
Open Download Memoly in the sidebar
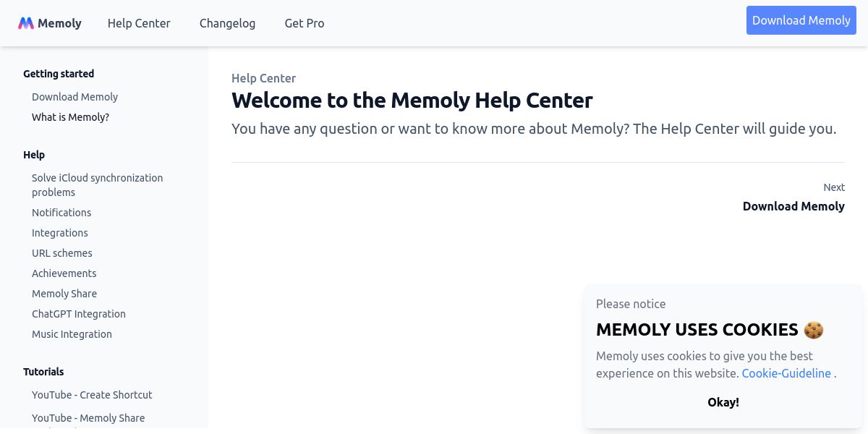[x=75, y=97]
